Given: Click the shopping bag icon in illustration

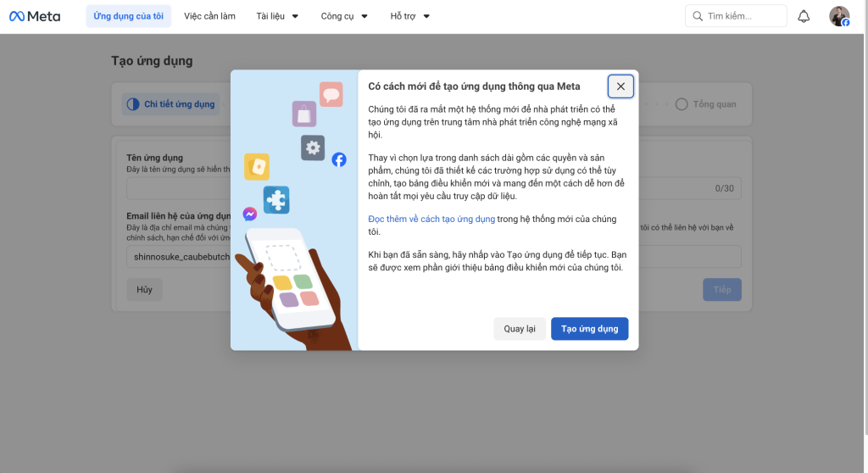Looking at the screenshot, I should click(x=303, y=113).
